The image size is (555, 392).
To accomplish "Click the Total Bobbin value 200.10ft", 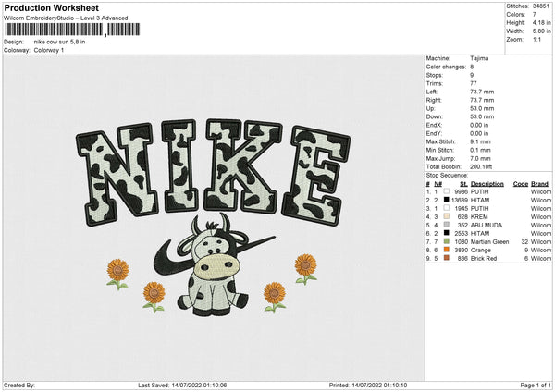I will coord(481,166).
